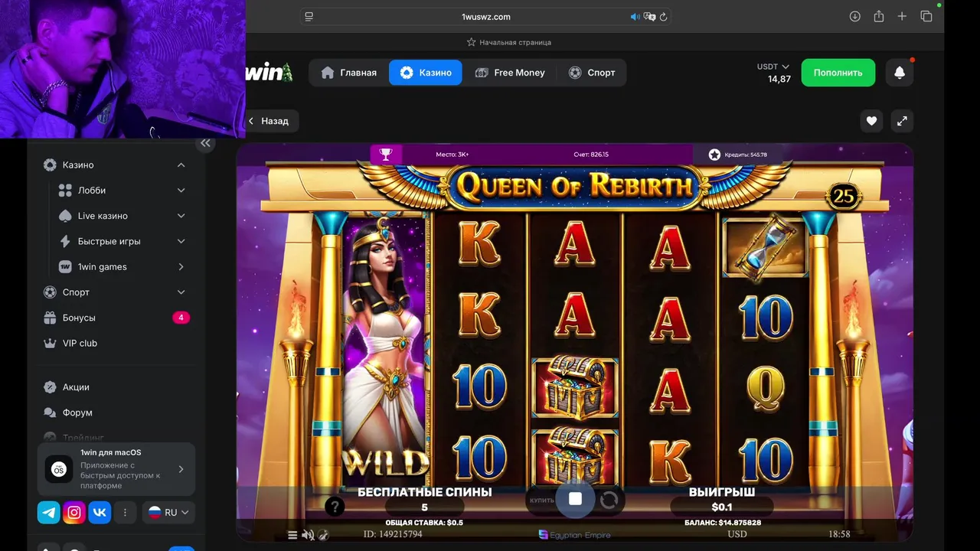Open the slot game hamburger menu
The height and width of the screenshot is (551, 980).
(x=292, y=535)
